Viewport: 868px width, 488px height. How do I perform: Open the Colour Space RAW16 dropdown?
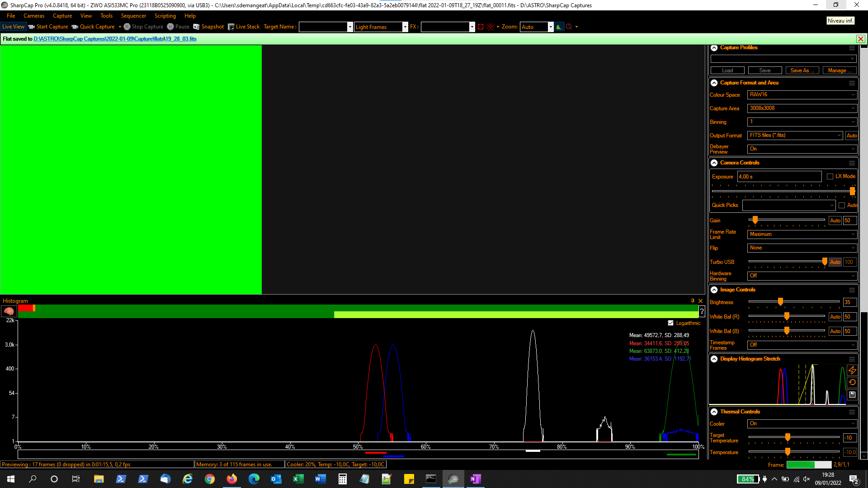[802, 95]
